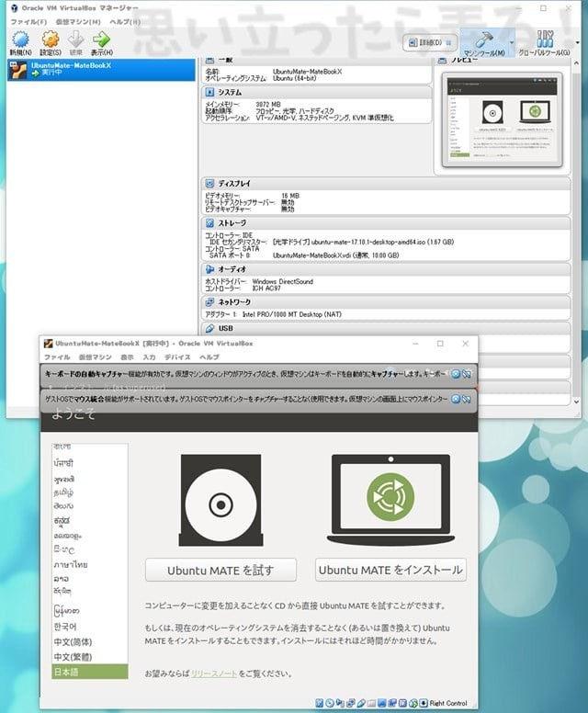588x713 pixels.
Task: Open the デバイス menu in the VM window
Action: (x=178, y=356)
